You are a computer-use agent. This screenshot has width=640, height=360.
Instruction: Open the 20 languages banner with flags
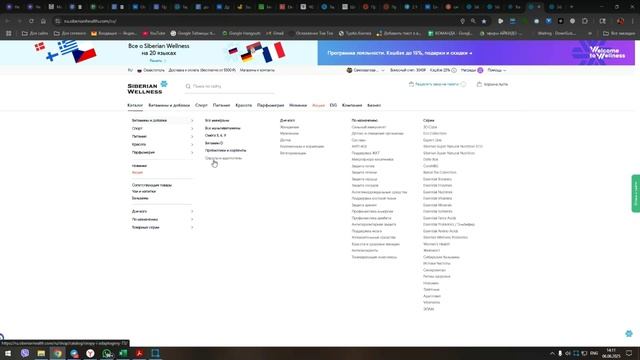click(159, 53)
